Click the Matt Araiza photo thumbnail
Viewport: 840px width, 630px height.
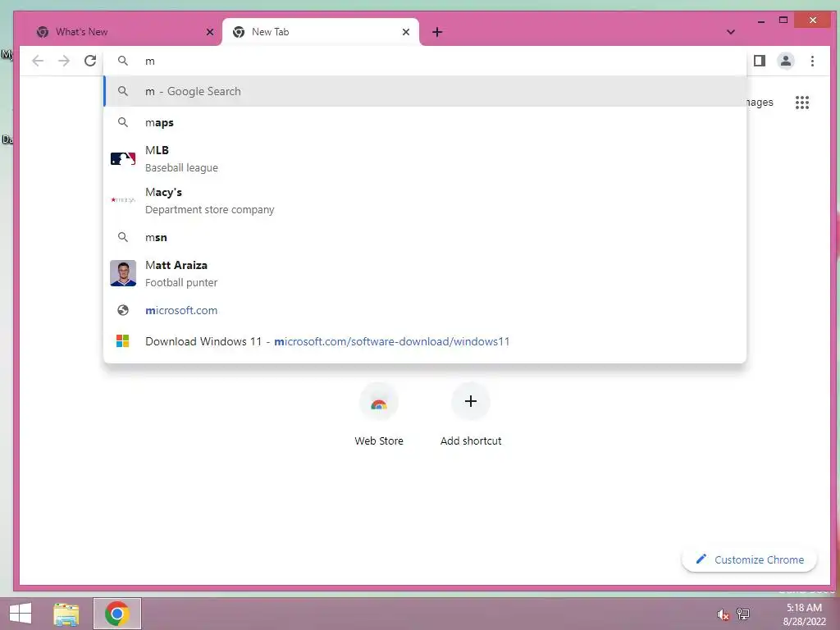click(x=123, y=273)
